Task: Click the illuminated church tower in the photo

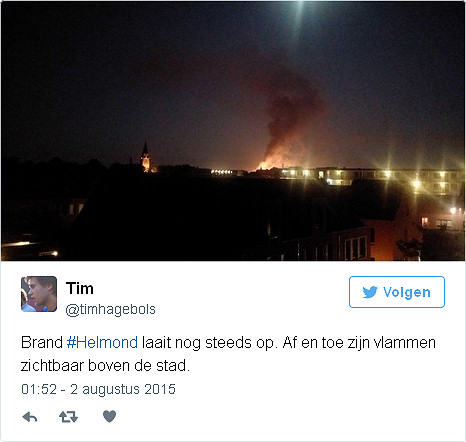Action: (145, 157)
